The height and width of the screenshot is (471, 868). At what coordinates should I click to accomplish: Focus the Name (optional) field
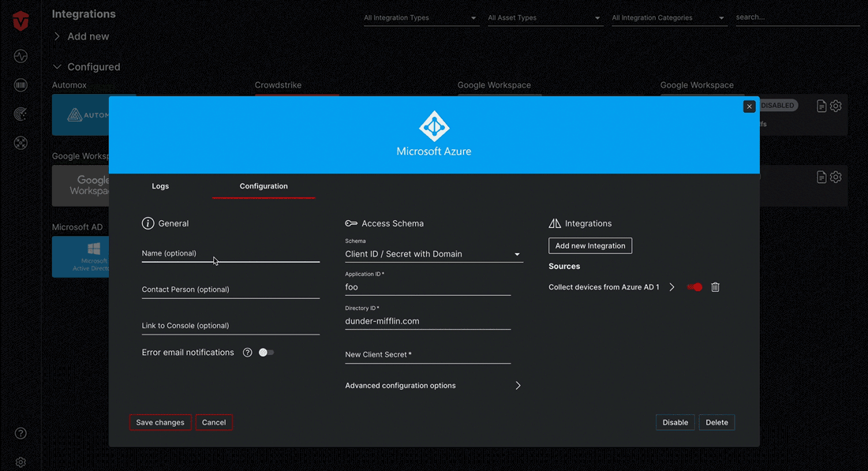[230, 253]
